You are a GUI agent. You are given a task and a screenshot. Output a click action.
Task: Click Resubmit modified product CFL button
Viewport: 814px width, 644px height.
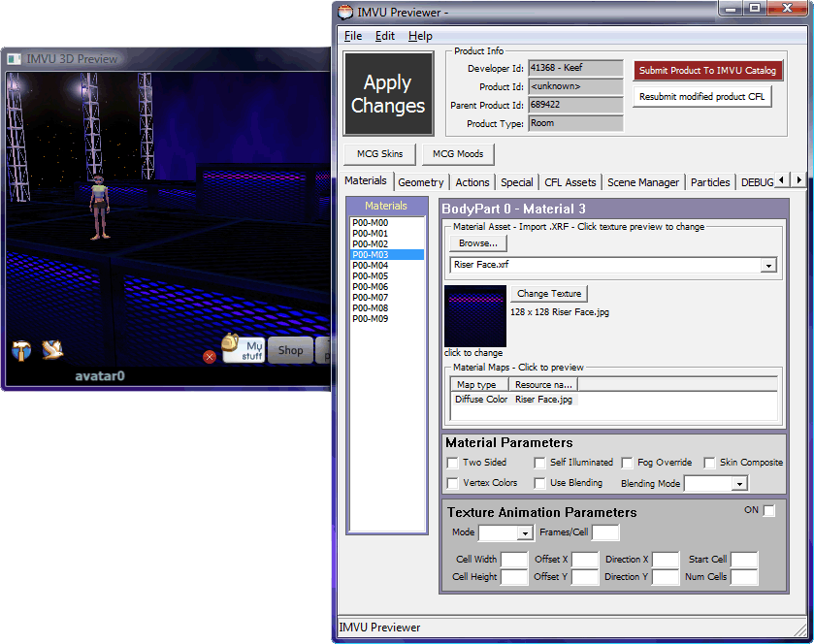pyautogui.click(x=701, y=97)
